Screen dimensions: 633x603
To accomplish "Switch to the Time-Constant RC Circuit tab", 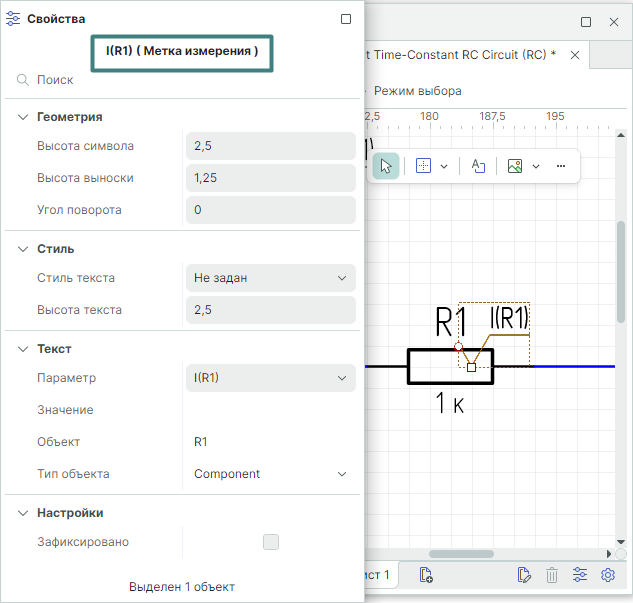I will click(x=455, y=55).
